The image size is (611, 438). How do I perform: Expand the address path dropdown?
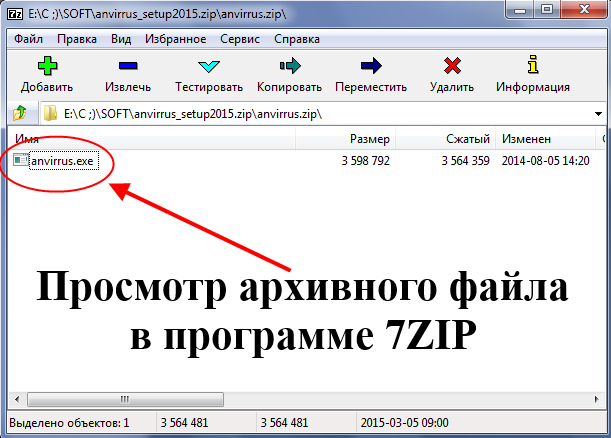click(598, 114)
